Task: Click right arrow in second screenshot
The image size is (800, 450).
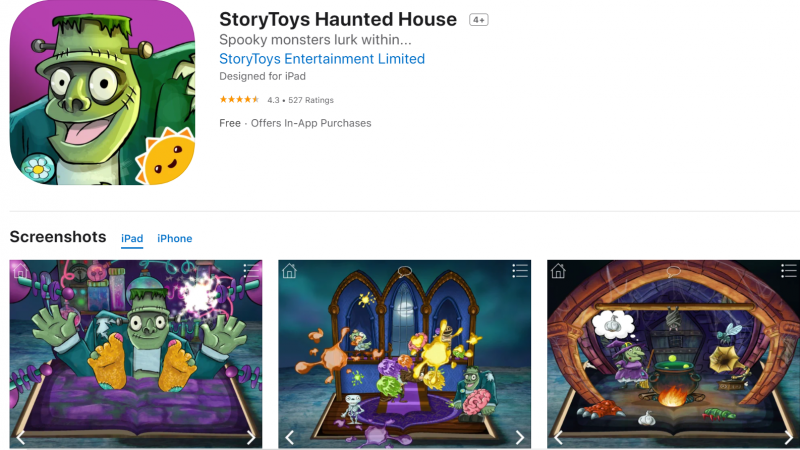Action: pos(519,437)
